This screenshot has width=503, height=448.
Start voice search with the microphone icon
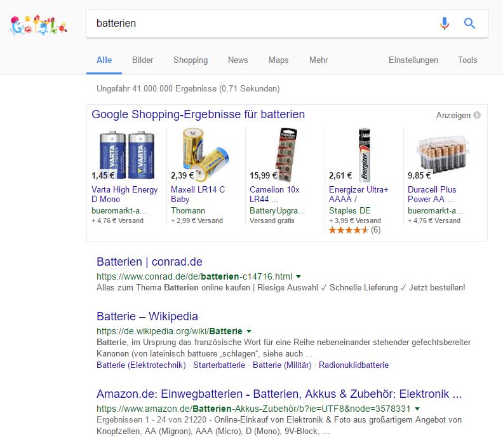445,24
